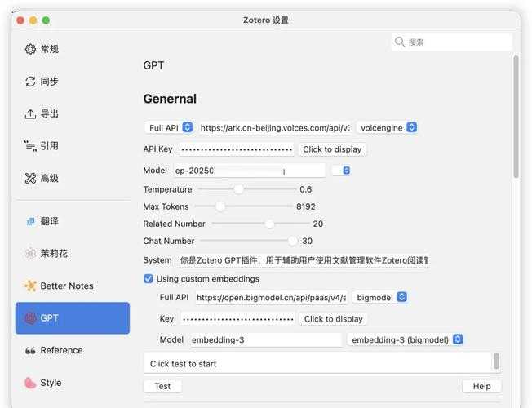Viewport: 532px width, 408px height.
Task: Click the Temperature value 0.6
Action: pyautogui.click(x=306, y=189)
